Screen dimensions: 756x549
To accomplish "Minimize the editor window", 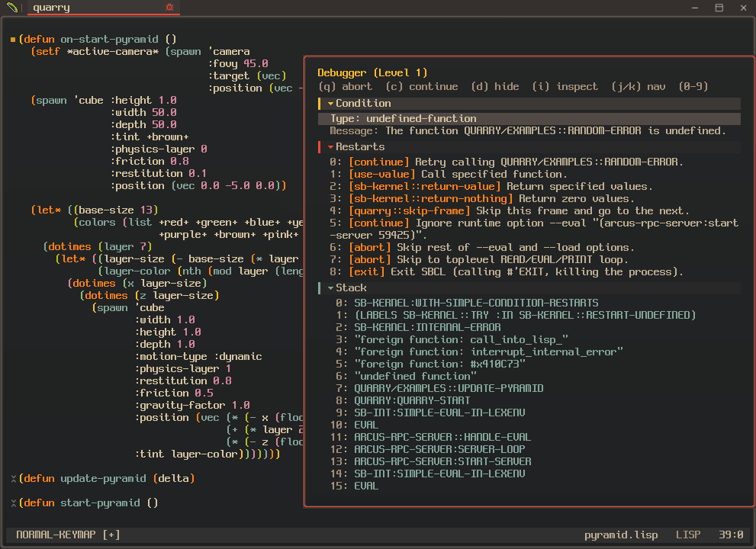I will 693,8.
